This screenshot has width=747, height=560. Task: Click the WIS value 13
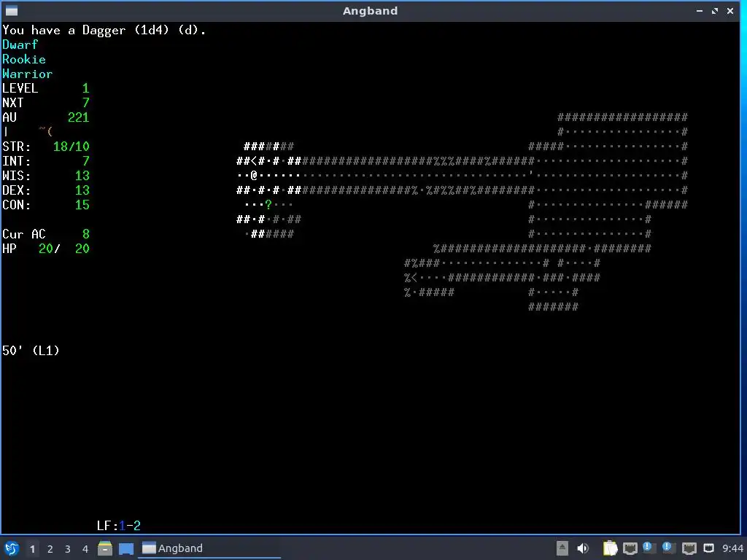tap(82, 176)
